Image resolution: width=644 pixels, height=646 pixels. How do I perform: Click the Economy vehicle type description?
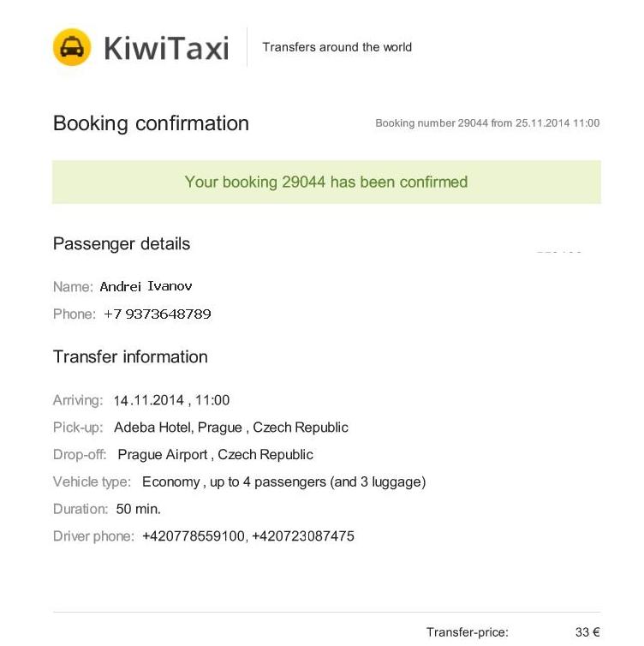tap(283, 482)
